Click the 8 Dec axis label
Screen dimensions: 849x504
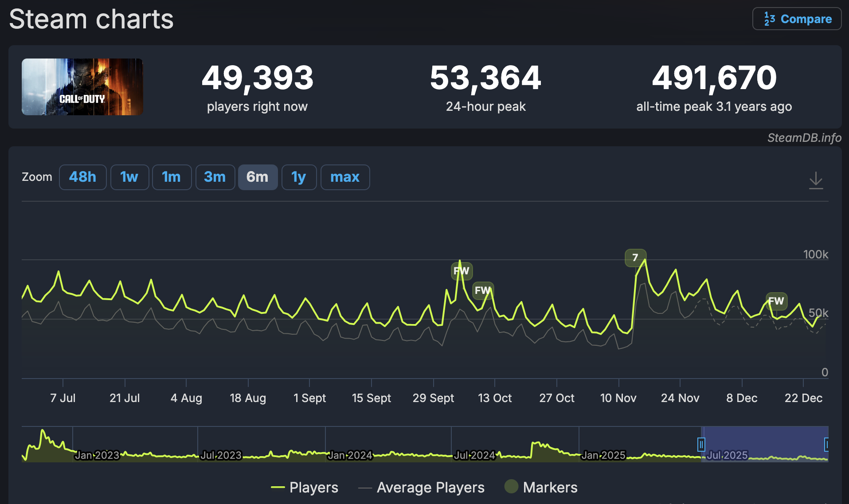(742, 398)
